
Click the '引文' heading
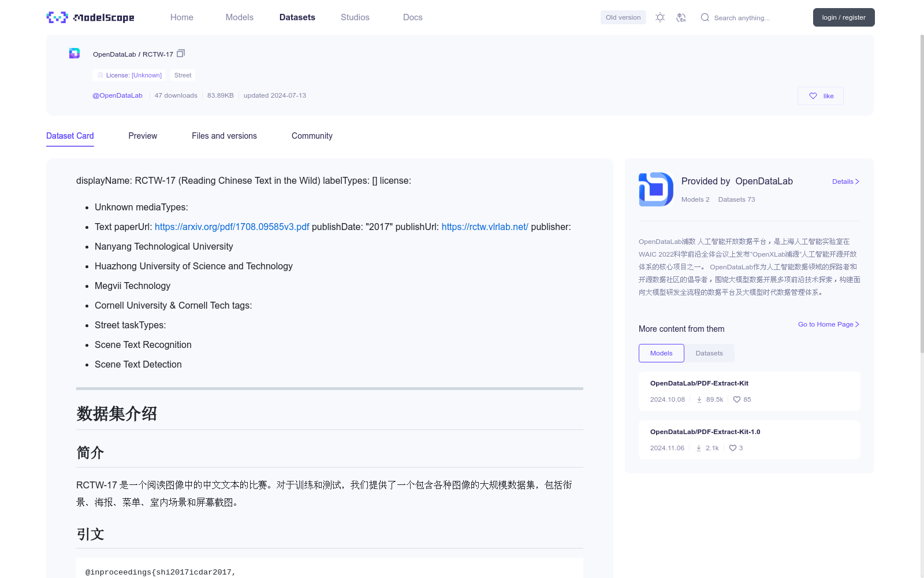click(x=90, y=534)
